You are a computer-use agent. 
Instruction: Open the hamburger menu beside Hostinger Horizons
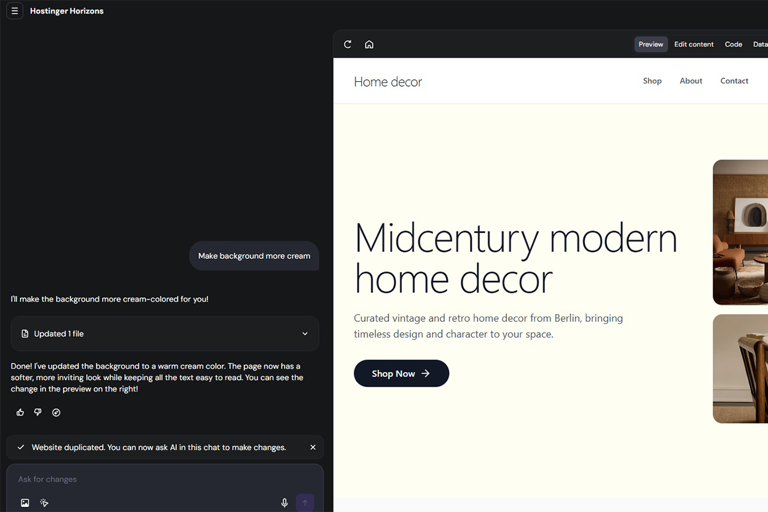click(x=15, y=11)
